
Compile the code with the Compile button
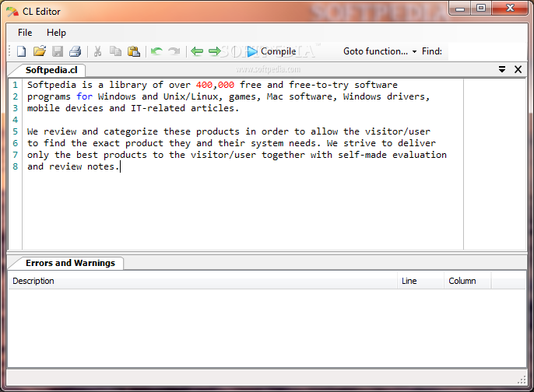pyautogui.click(x=272, y=51)
